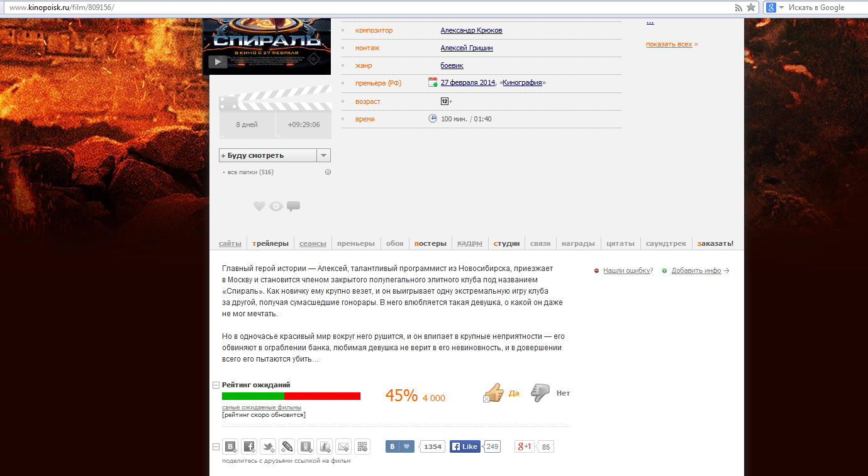Open the Буду смотреть dropdown arrow
This screenshot has height=476, width=868.
pos(323,155)
